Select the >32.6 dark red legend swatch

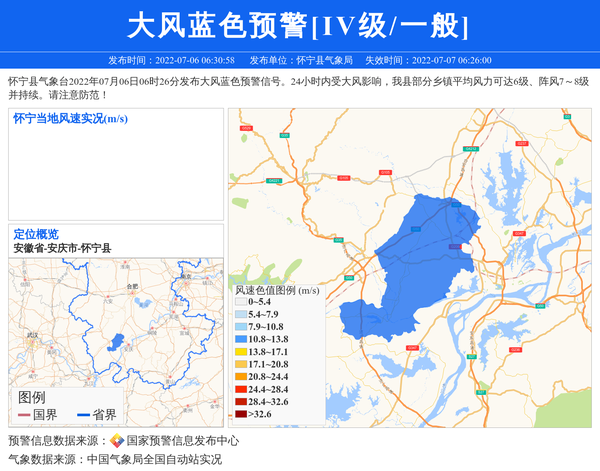[x=240, y=414]
